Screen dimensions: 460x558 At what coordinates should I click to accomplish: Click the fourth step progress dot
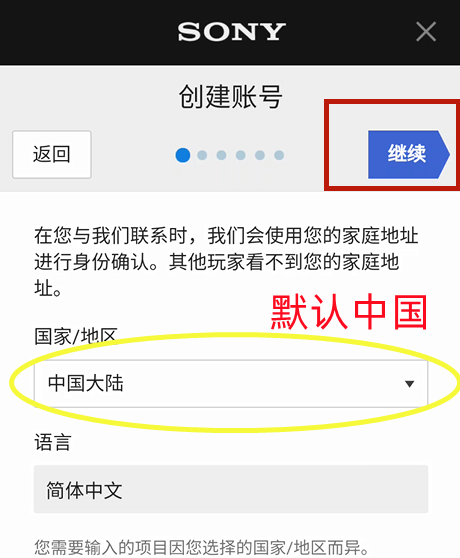[240, 155]
